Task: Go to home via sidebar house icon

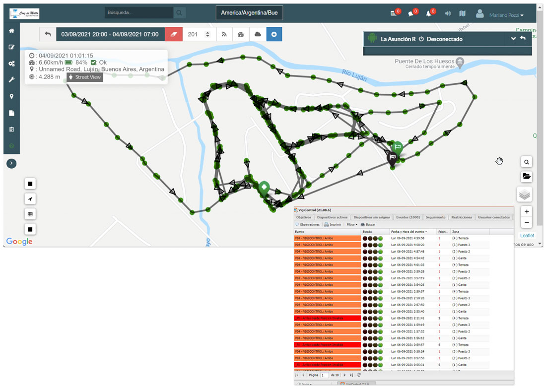Action: [x=11, y=31]
